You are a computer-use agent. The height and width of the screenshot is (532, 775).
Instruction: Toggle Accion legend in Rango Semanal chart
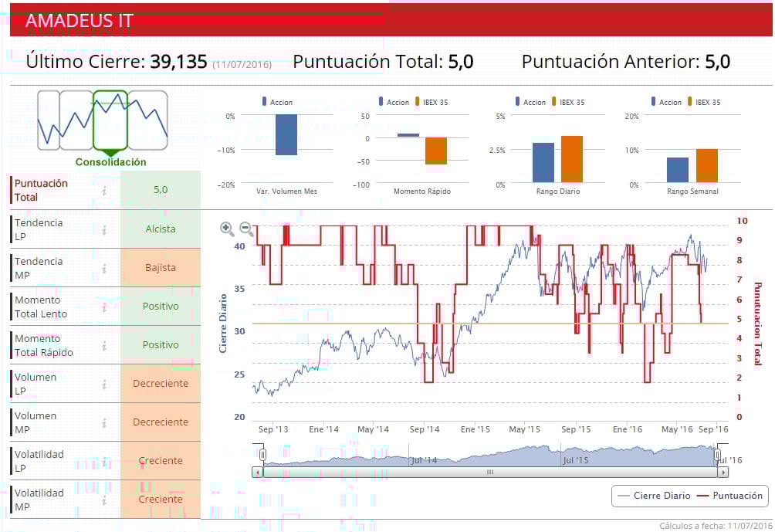click(x=666, y=102)
